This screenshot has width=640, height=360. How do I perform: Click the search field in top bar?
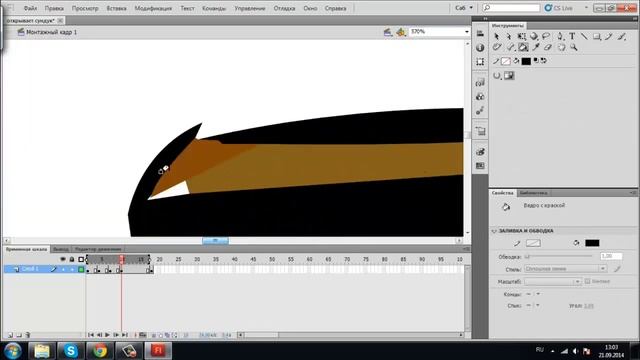pyautogui.click(x=511, y=8)
